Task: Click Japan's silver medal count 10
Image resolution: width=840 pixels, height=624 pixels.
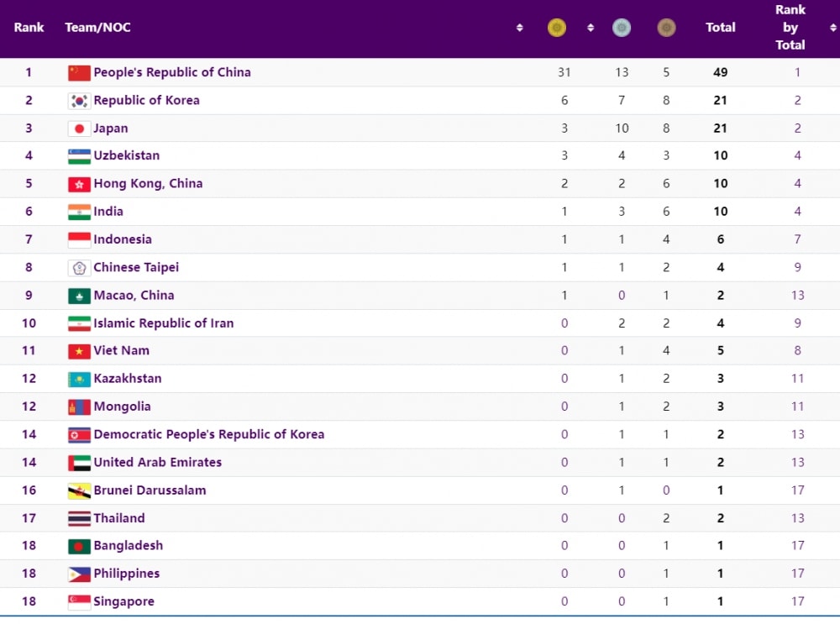Action: pyautogui.click(x=622, y=128)
